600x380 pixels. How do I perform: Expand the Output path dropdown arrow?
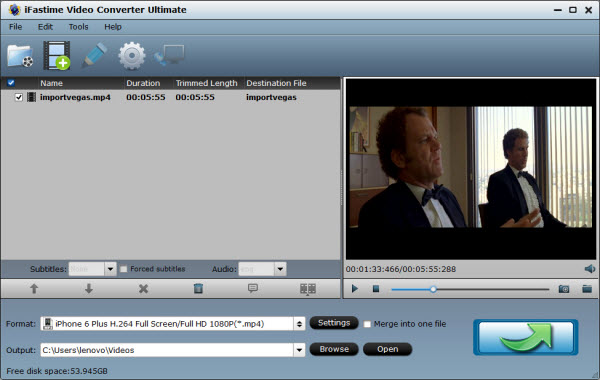[299, 350]
